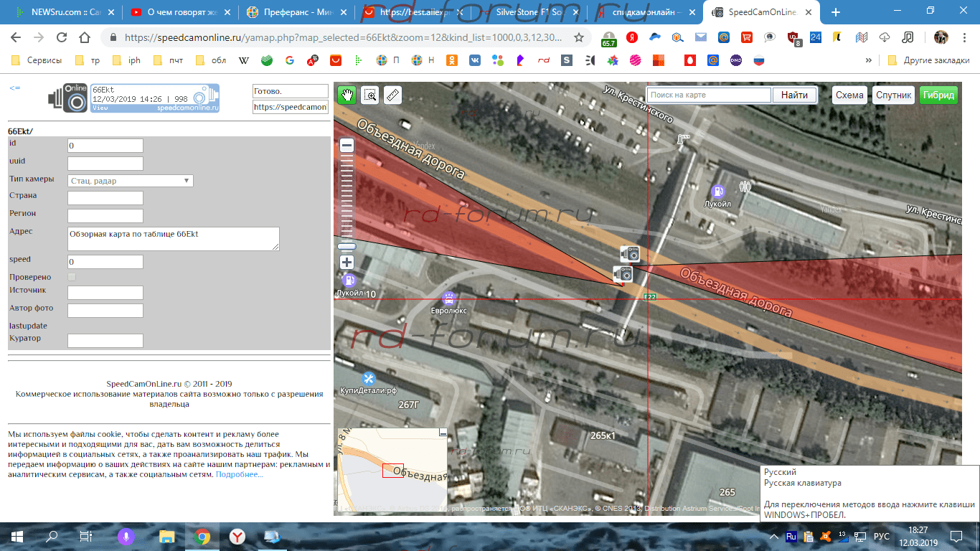
Task: Click the upper speed camera marker on map
Action: point(630,253)
